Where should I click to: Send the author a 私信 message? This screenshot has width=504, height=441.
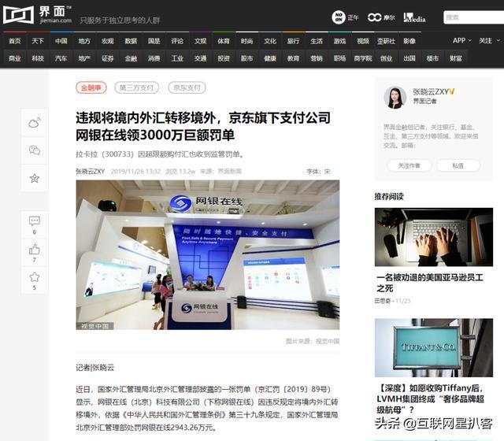(458, 165)
